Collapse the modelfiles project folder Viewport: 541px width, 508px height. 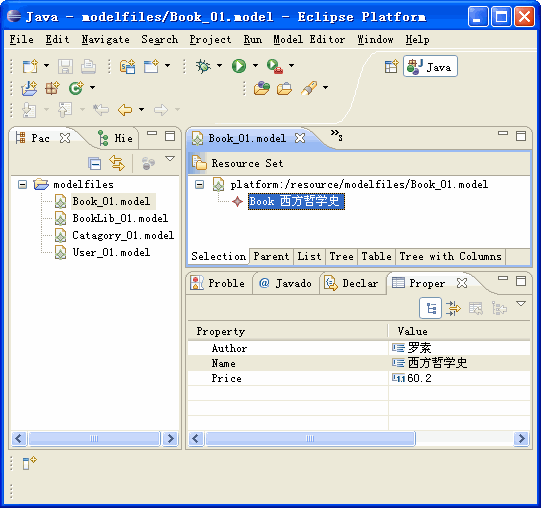tap(23, 184)
